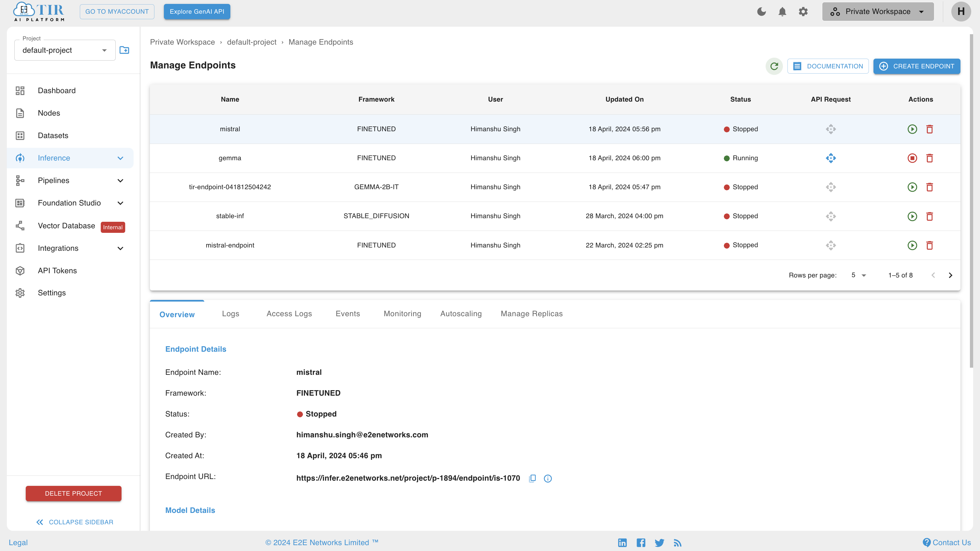Open notifications bell

point(782,11)
